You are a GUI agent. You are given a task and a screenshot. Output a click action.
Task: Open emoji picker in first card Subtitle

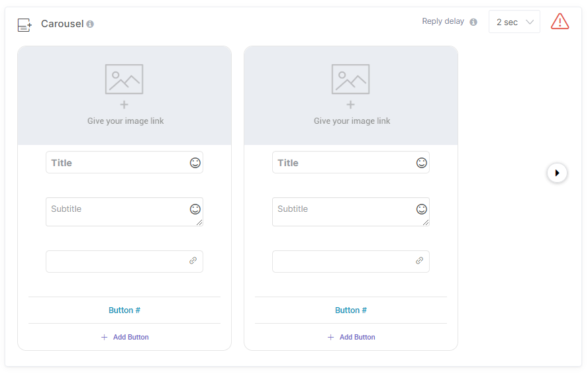(x=195, y=209)
